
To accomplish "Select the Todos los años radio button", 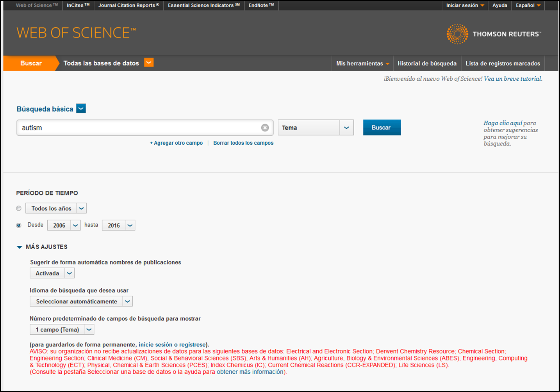I will tap(19, 208).
